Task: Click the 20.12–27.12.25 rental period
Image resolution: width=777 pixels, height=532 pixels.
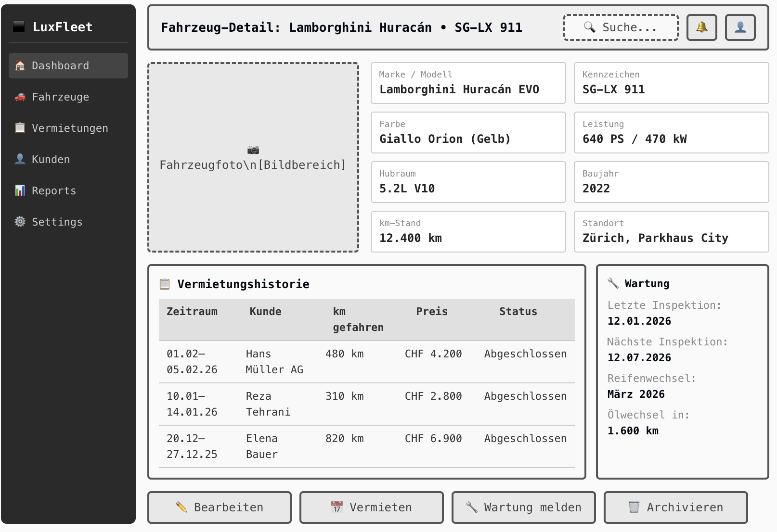Action: pos(192,446)
